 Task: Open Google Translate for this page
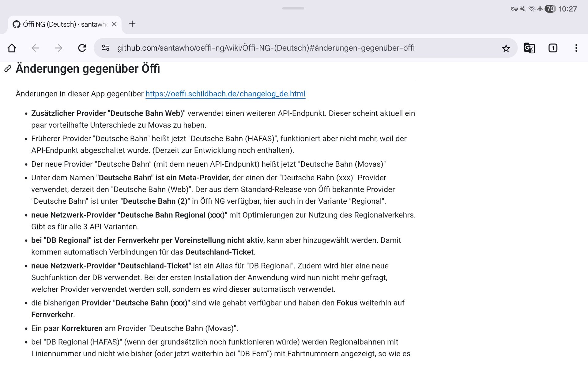pos(529,48)
